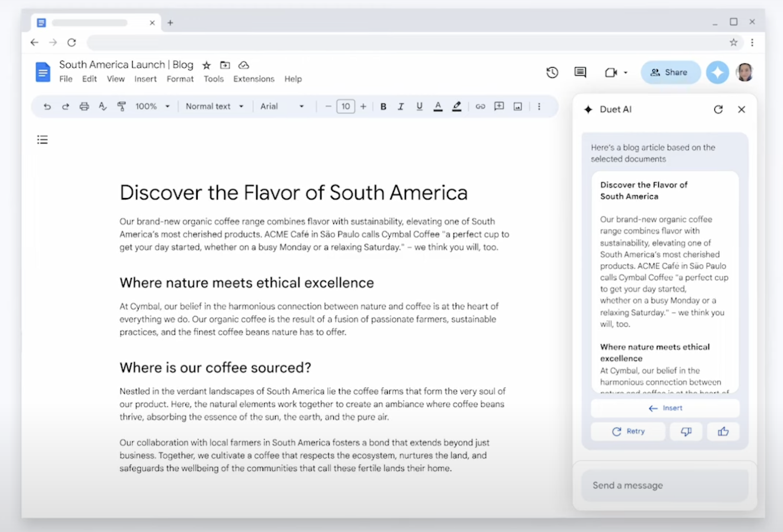Insert image from toolbar

pos(518,107)
